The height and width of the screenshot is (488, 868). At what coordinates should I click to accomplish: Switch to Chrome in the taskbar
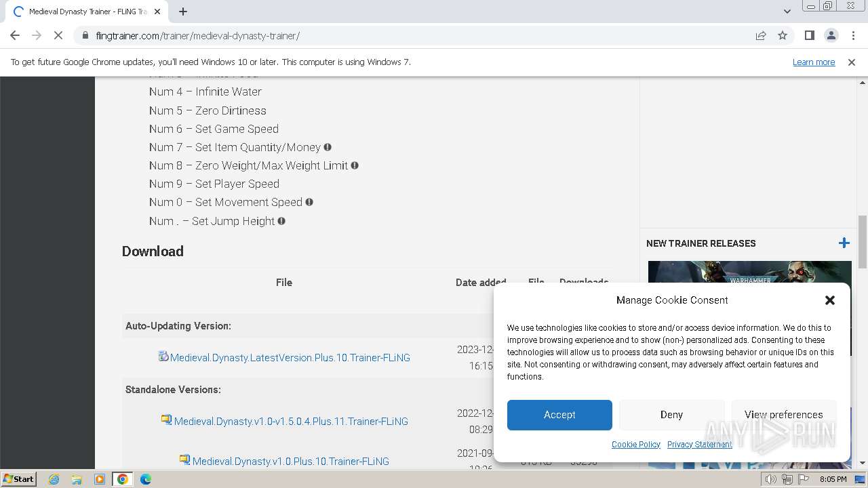tap(123, 479)
